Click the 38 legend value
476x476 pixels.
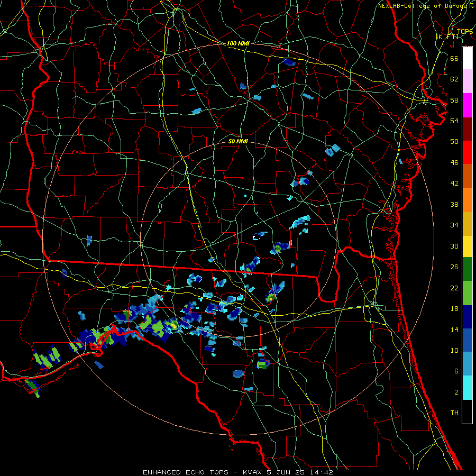tap(454, 205)
